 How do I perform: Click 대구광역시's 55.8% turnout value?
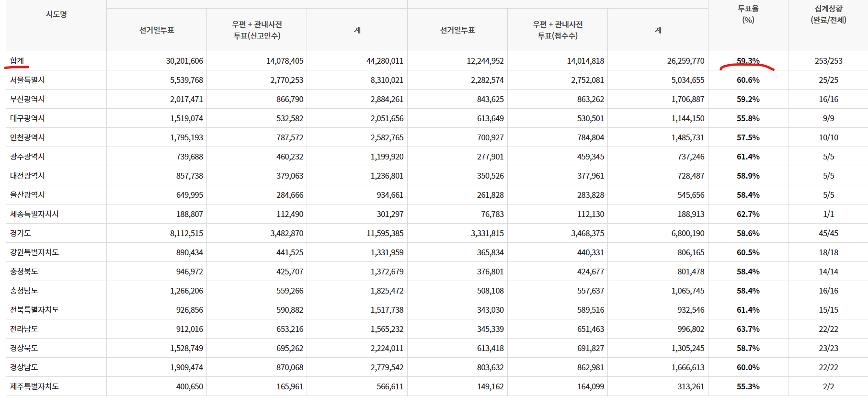coord(748,118)
